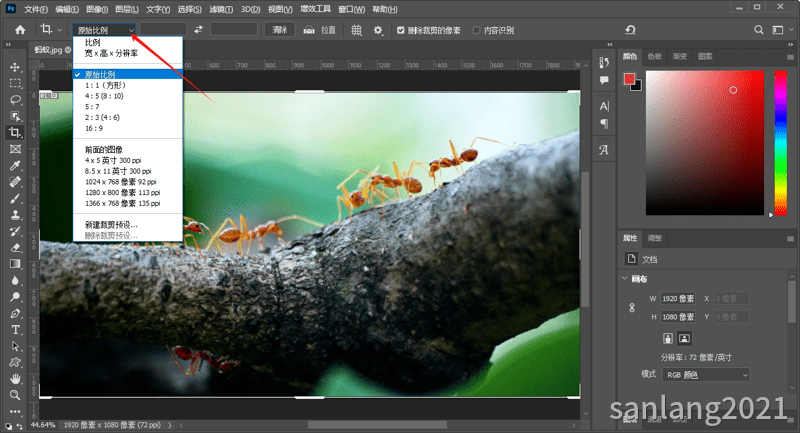
Task: Open the Color panel flyout menu
Action: (x=790, y=57)
